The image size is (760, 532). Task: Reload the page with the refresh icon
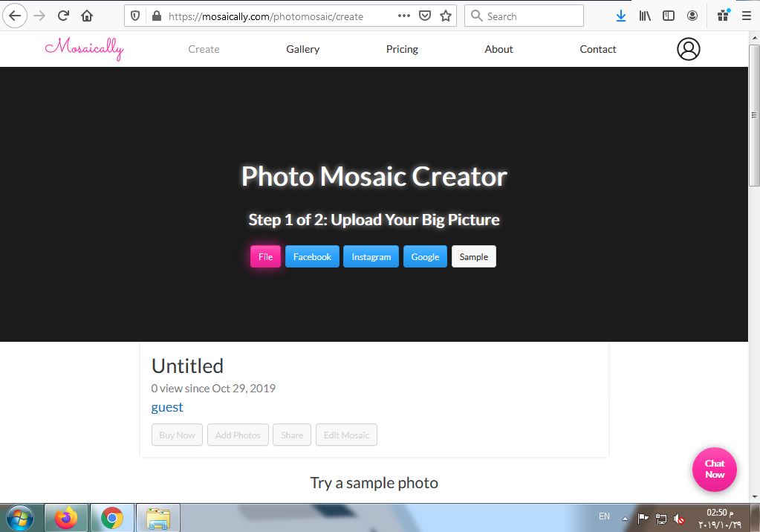(x=63, y=16)
